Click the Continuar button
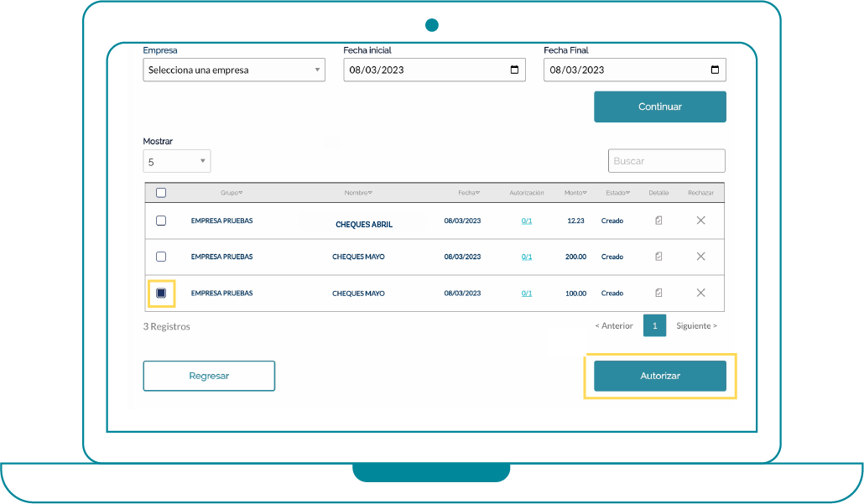 tap(659, 107)
